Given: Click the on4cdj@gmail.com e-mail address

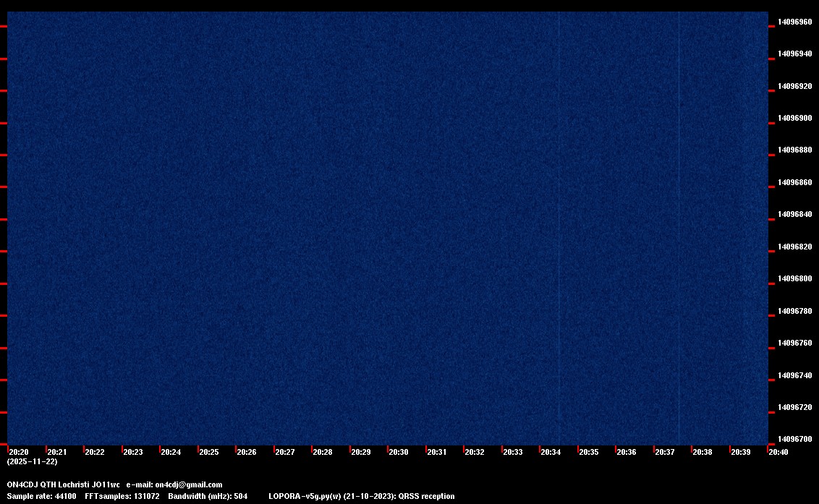Looking at the screenshot, I should 189,484.
